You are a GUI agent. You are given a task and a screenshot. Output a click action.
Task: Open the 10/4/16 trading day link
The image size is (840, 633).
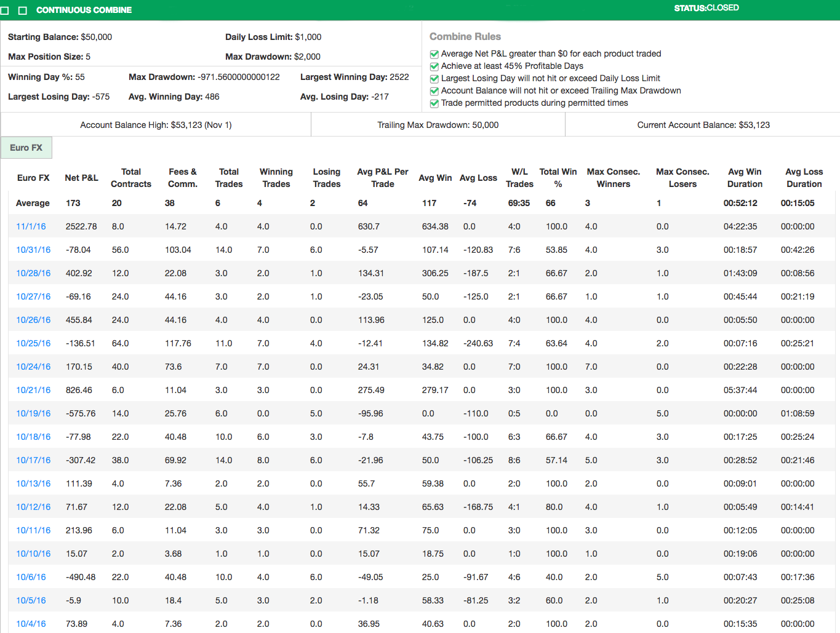(31, 624)
